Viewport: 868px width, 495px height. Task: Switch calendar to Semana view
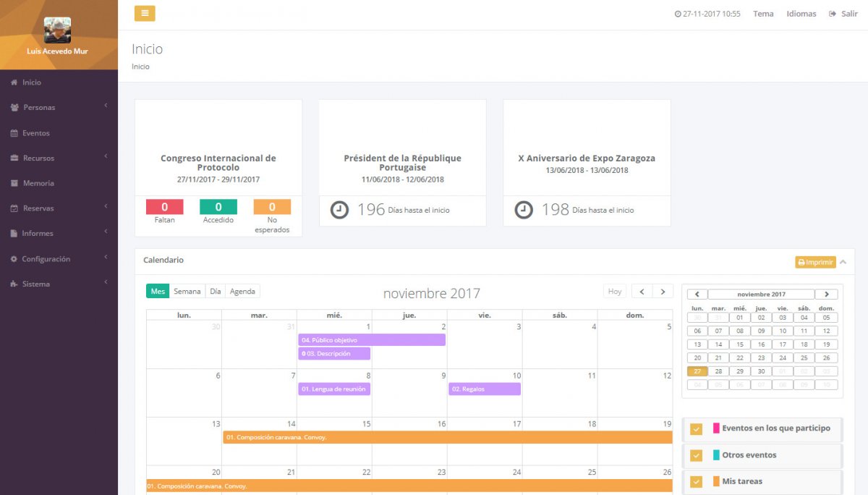pyautogui.click(x=187, y=291)
